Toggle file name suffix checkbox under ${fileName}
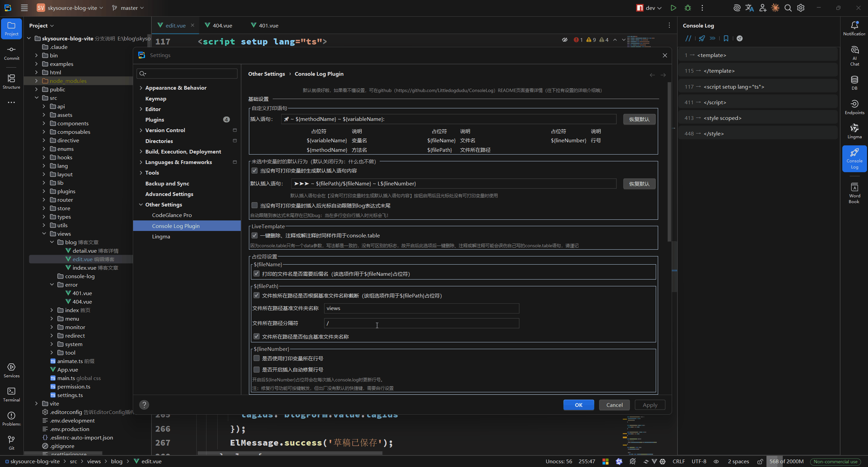Screen dimensions: 868x467 pos(256,274)
